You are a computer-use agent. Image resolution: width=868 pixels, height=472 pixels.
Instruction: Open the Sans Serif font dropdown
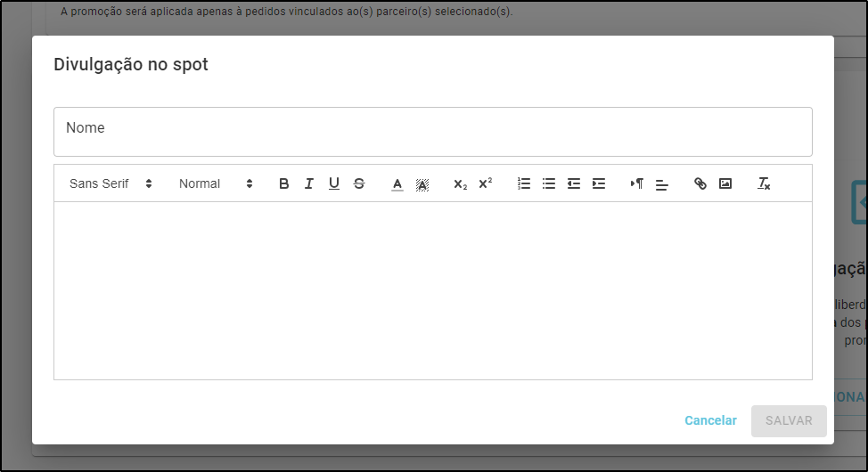pyautogui.click(x=111, y=183)
